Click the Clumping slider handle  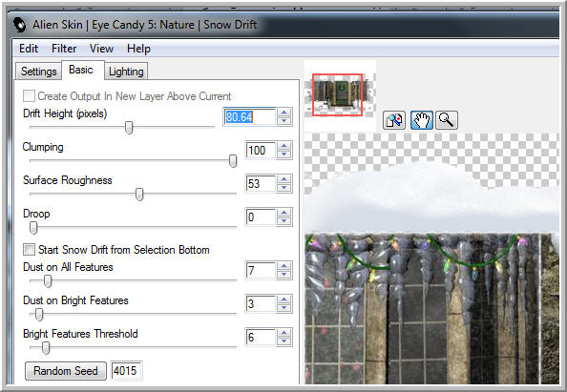(233, 161)
